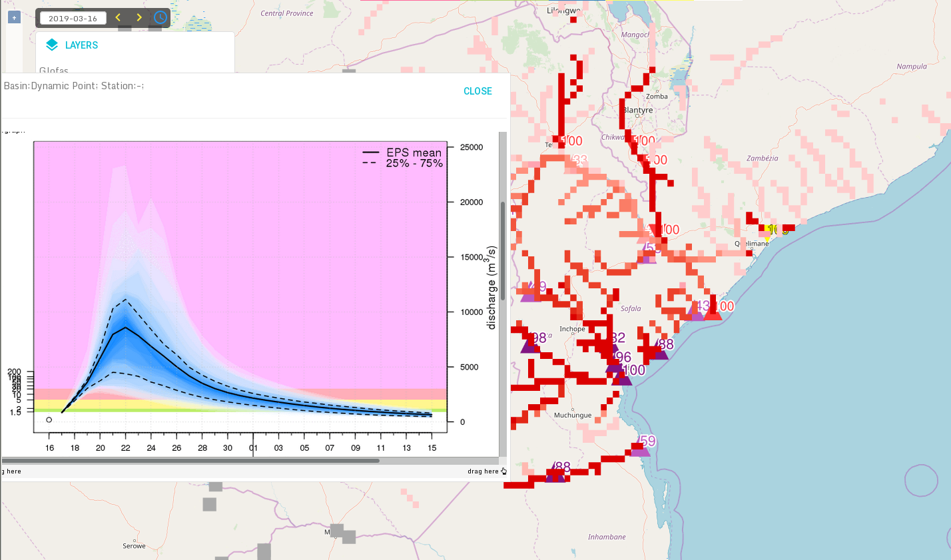The width and height of the screenshot is (951, 560).
Task: Advance to the next forecast date arrow
Action: (139, 17)
